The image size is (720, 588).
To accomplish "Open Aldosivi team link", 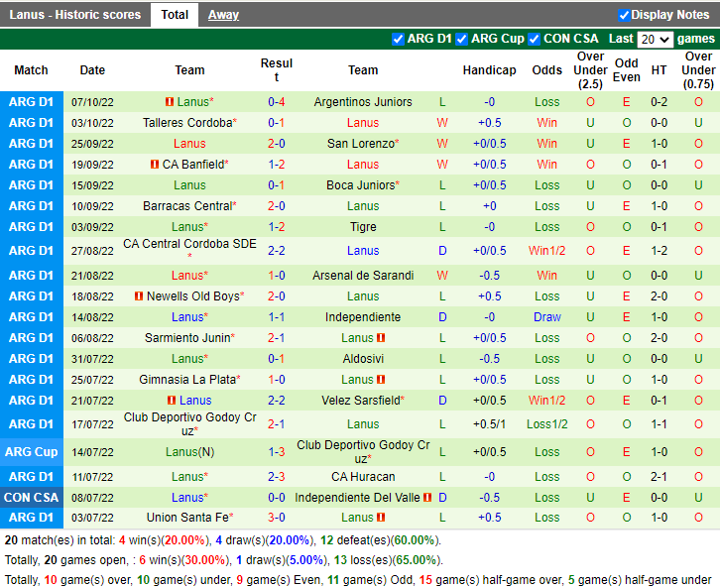I will (363, 359).
